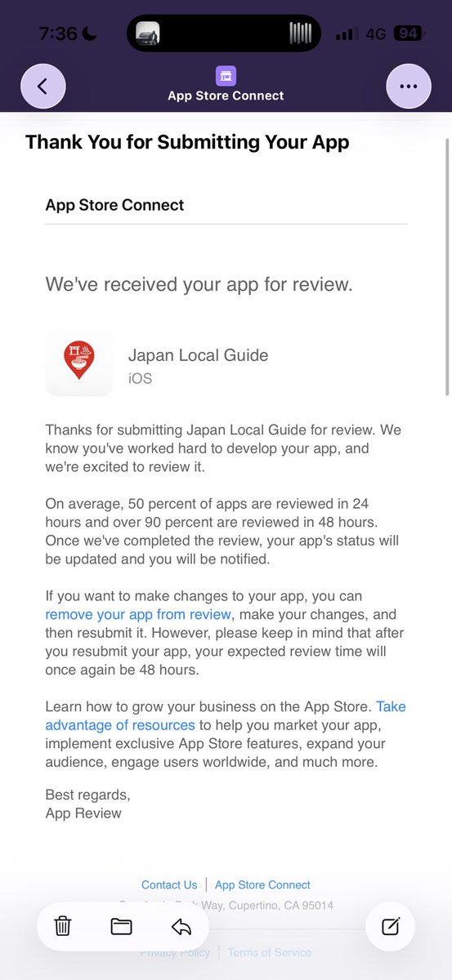Compose a new message with pencil icon
Image resolution: width=452 pixels, height=980 pixels.
point(391,926)
